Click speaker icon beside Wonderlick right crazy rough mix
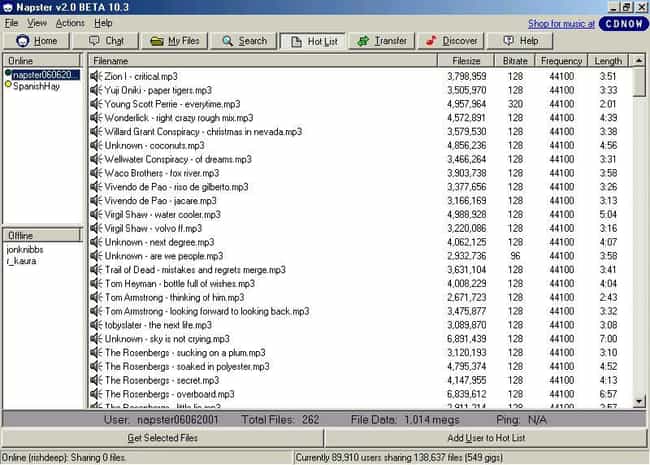The image size is (650, 465). click(x=96, y=118)
